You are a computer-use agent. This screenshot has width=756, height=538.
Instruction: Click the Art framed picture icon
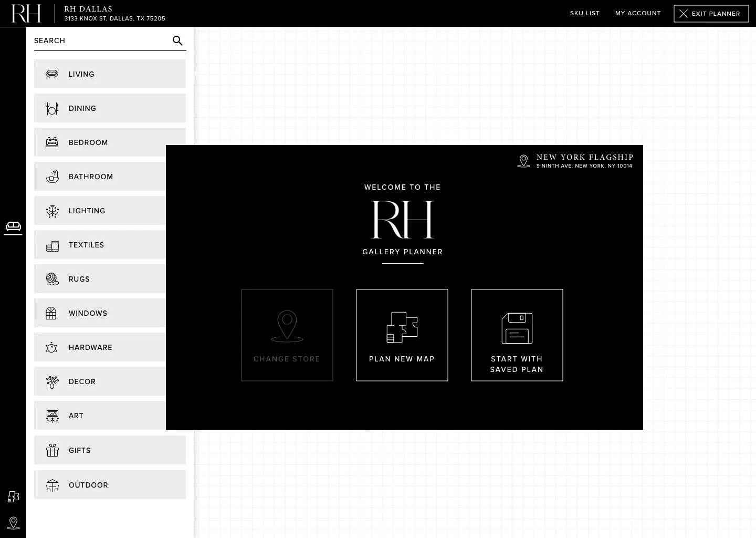pyautogui.click(x=52, y=416)
